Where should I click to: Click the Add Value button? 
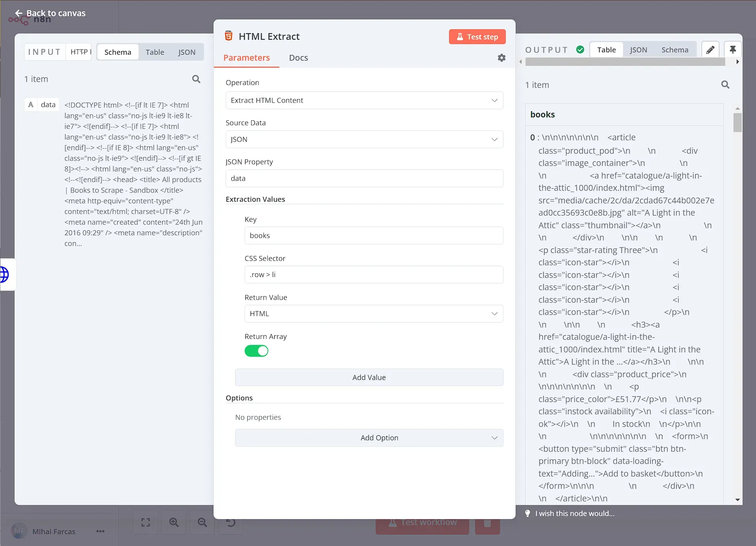(369, 377)
